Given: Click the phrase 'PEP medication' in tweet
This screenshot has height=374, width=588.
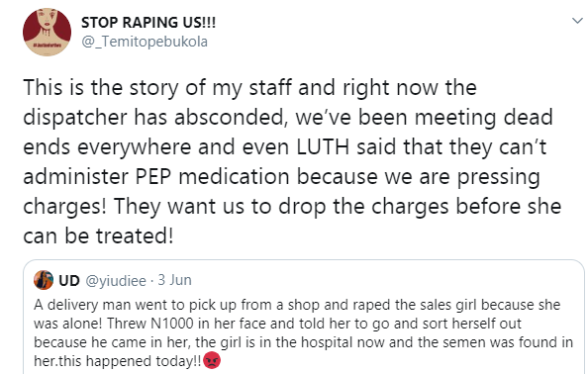Looking at the screenshot, I should point(212,176).
